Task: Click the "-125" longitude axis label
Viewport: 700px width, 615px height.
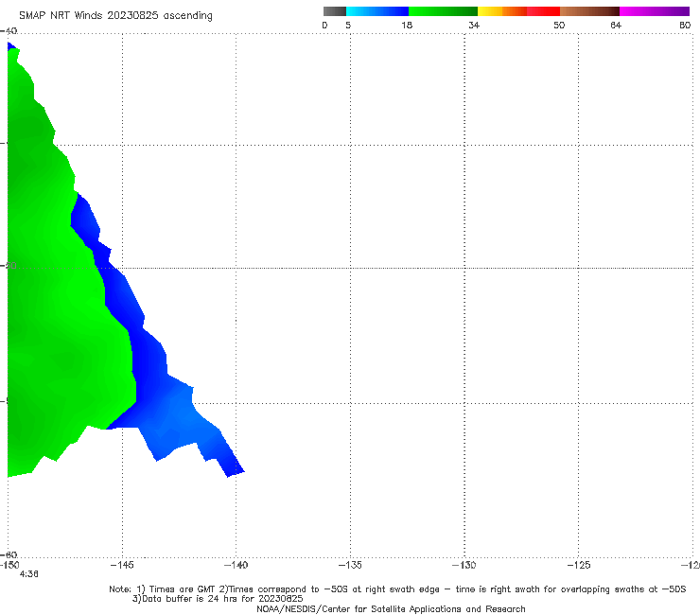Action: coord(579,565)
